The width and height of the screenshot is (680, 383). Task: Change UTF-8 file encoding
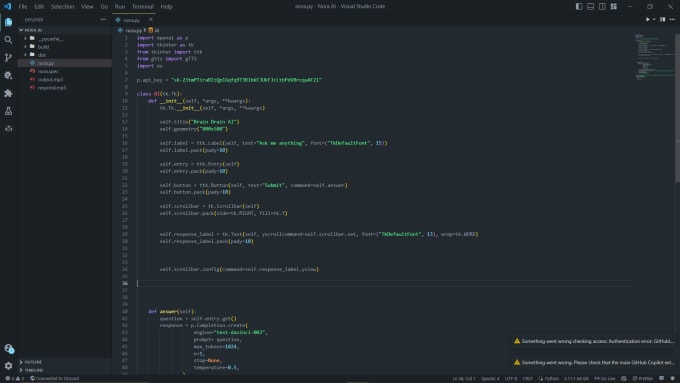coord(511,378)
